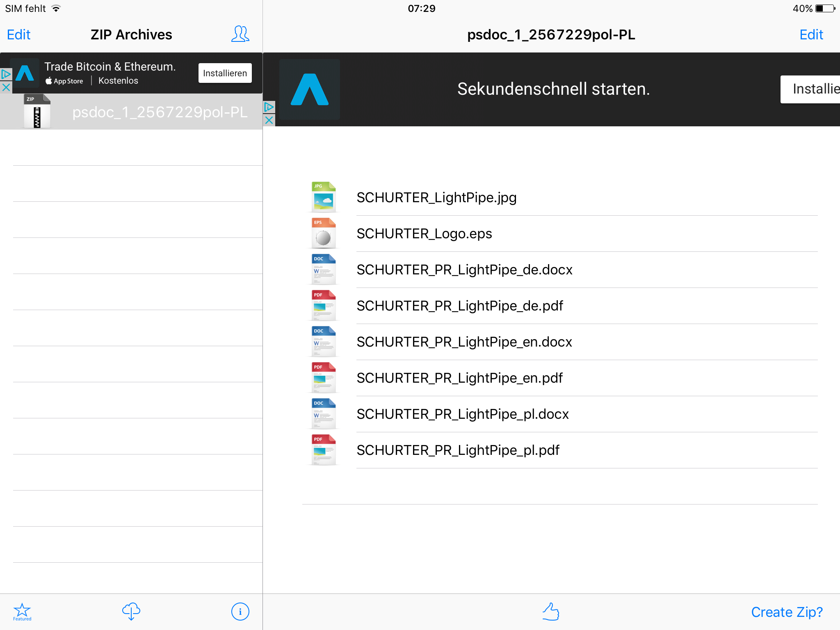840x630 pixels.
Task: Tap DOC icon of LightPipe_pl.docx
Action: click(323, 414)
